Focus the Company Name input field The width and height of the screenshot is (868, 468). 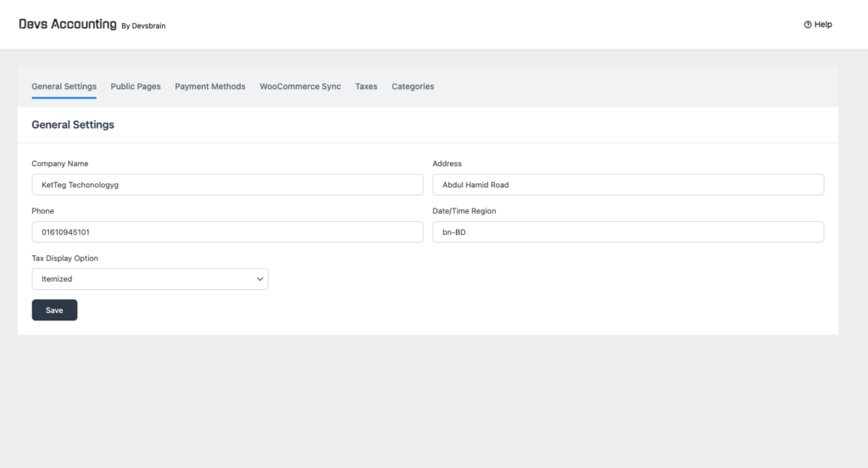point(227,185)
